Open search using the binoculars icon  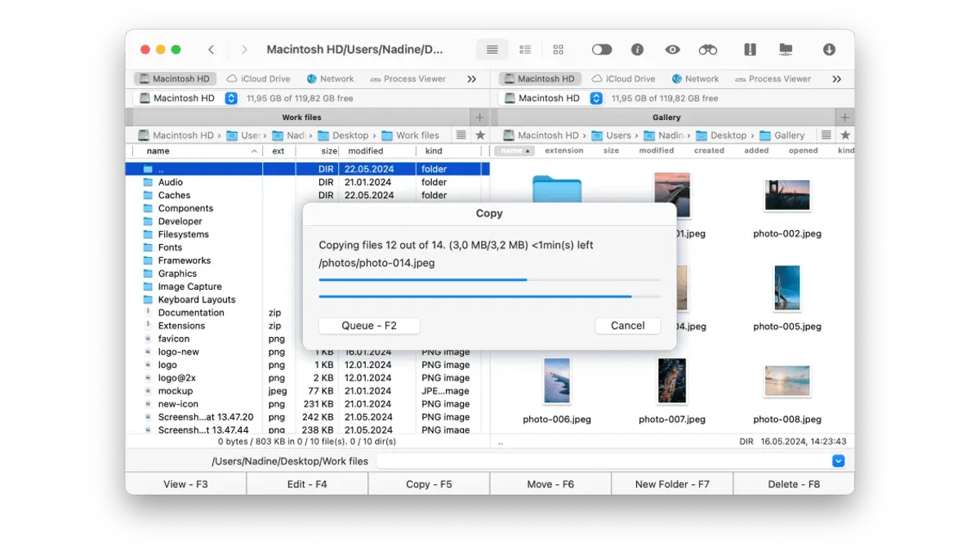[x=708, y=50]
